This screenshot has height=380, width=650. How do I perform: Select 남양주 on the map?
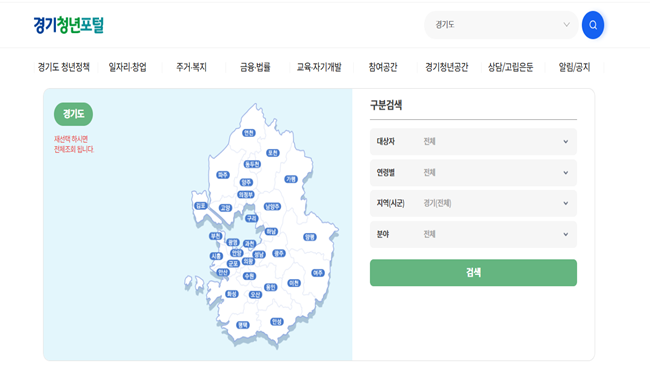pyautogui.click(x=272, y=206)
